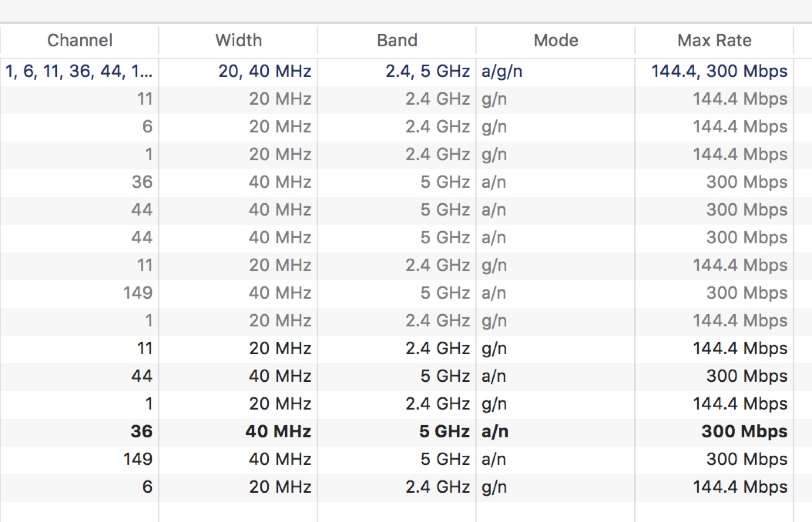
Task: Click the 20, 40 MHz width cell
Action: tap(265, 71)
